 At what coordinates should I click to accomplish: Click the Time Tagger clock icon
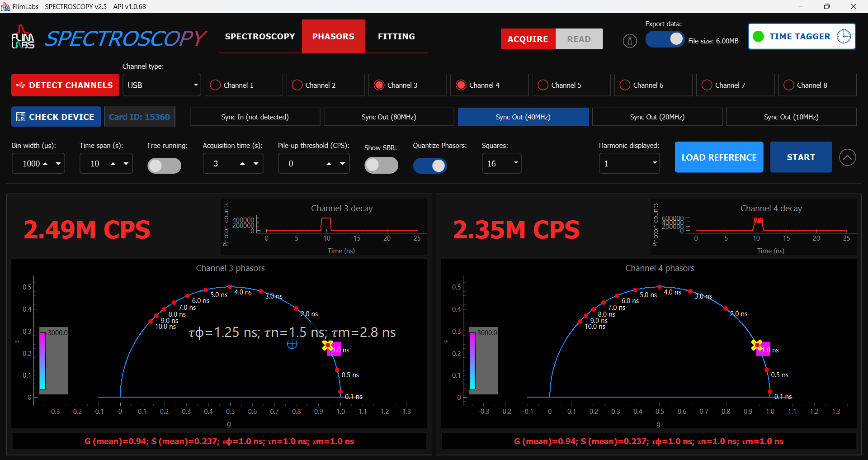click(844, 36)
